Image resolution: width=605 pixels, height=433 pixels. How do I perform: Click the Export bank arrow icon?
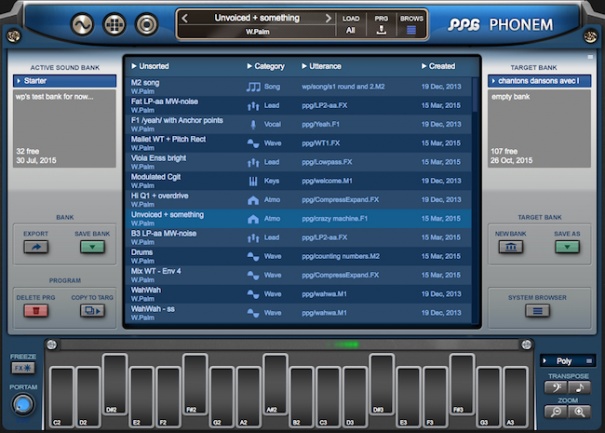(x=36, y=246)
